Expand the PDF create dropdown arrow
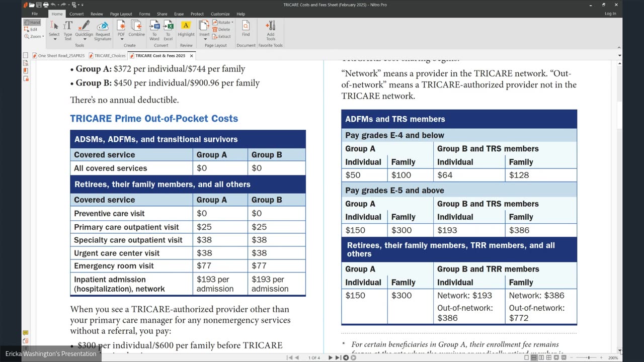 121,39
